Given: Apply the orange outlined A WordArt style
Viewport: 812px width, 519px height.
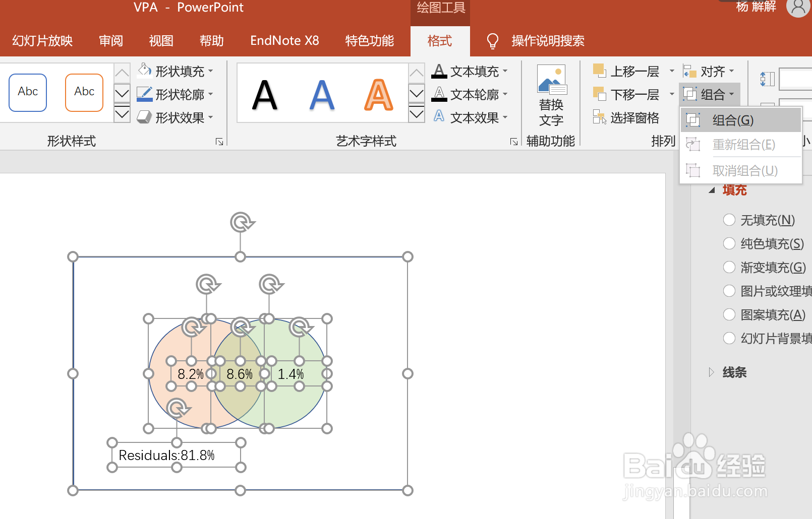Looking at the screenshot, I should [x=378, y=94].
